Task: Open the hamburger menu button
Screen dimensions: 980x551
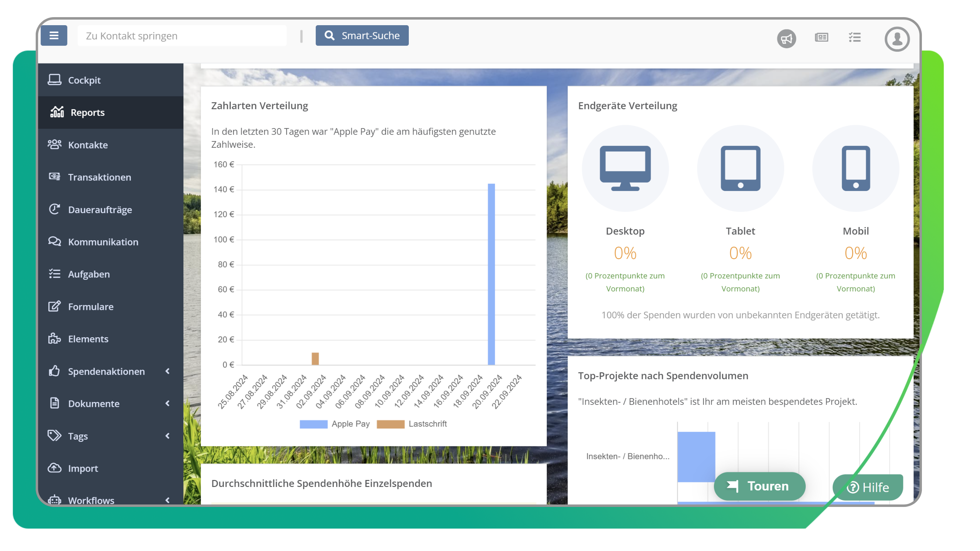Action: pyautogui.click(x=54, y=35)
